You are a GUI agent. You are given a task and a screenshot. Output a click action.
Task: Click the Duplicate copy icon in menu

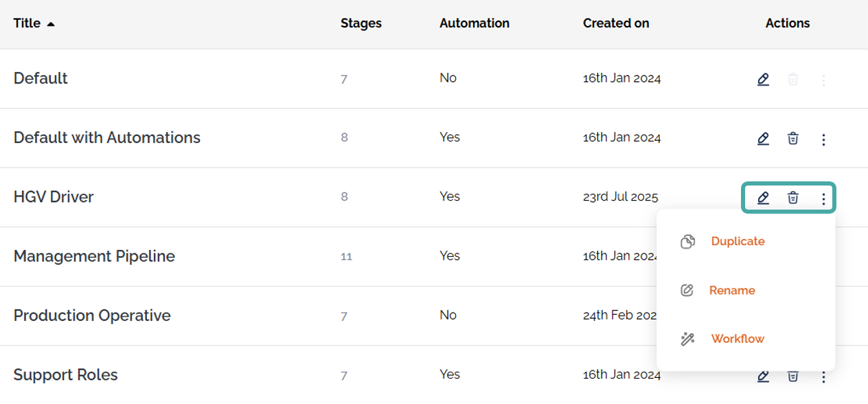(687, 242)
